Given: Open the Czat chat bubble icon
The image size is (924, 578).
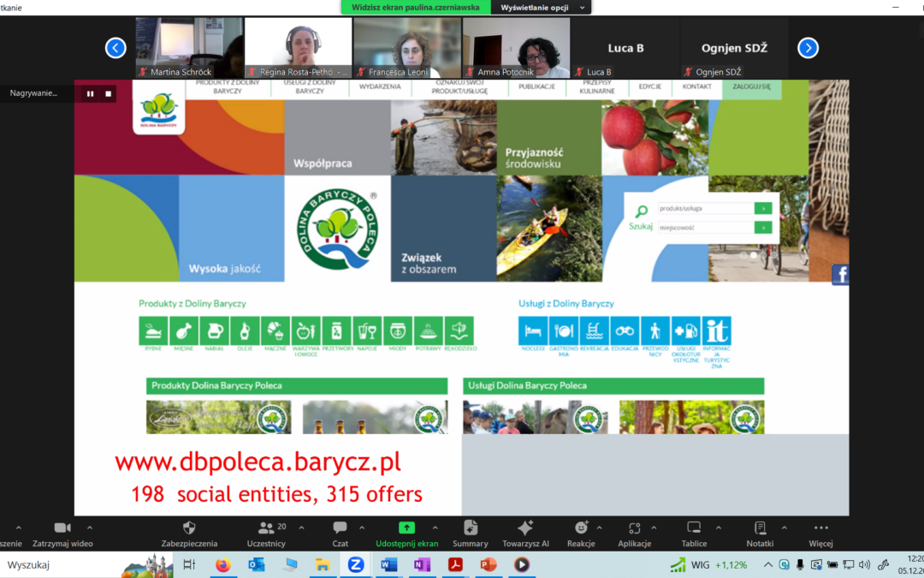Looking at the screenshot, I should (x=340, y=528).
